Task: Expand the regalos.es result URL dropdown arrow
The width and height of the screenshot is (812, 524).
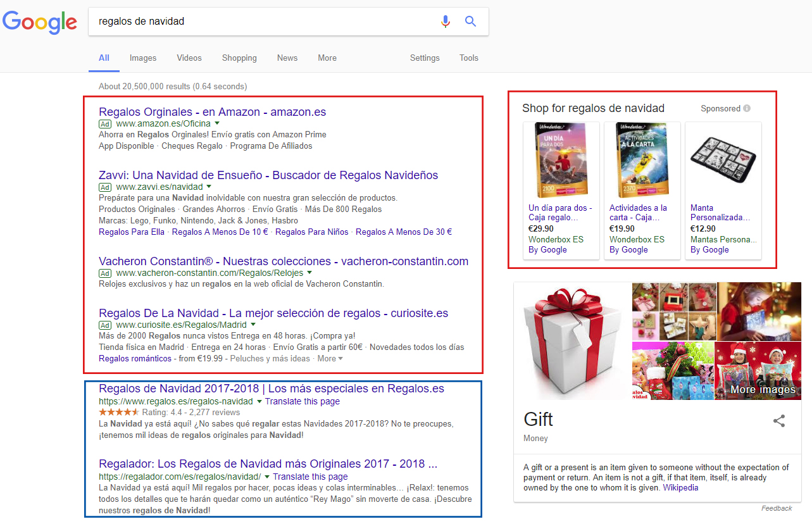Action: pyautogui.click(x=259, y=401)
